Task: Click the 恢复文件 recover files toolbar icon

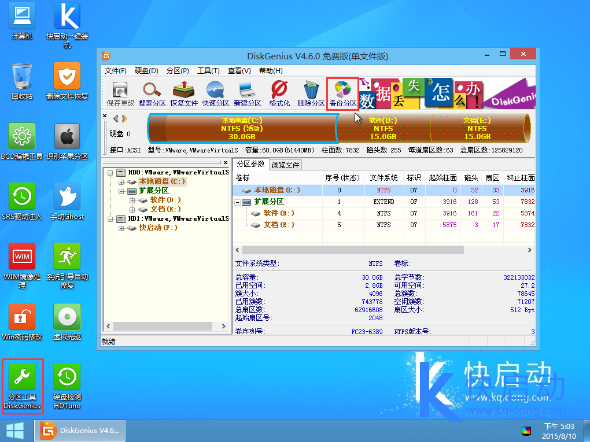Action: point(184,94)
